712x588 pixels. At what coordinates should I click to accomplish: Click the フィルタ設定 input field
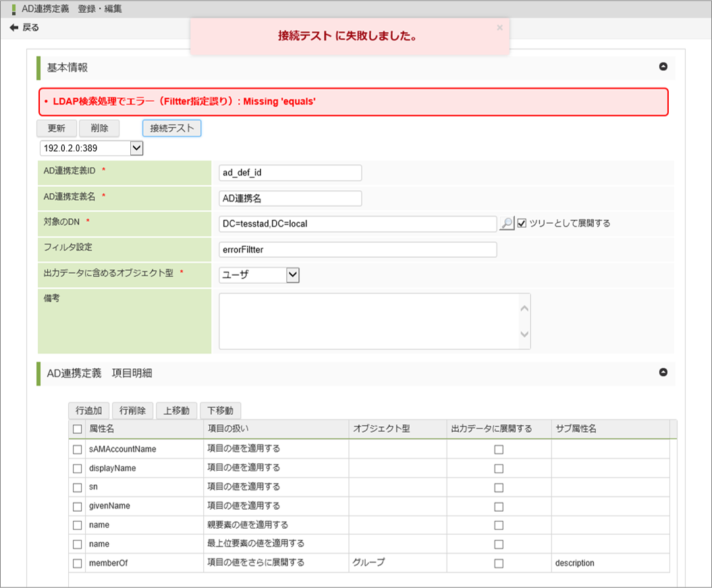pos(358,249)
